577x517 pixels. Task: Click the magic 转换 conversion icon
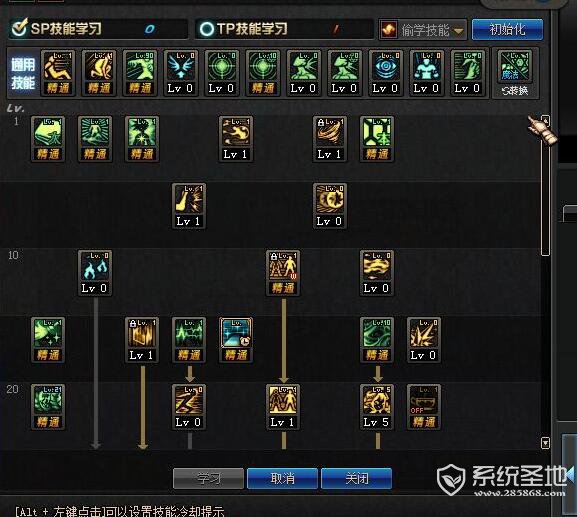(515, 74)
